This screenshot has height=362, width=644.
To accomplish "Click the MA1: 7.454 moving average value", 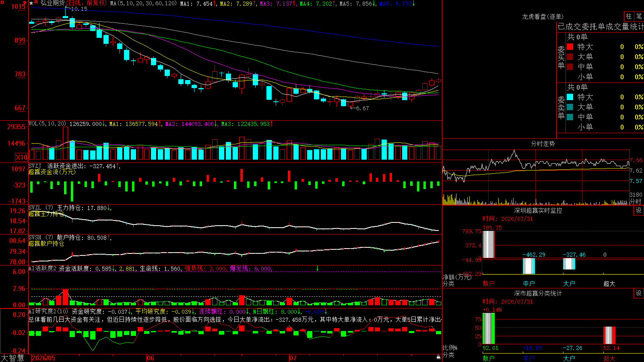I will pyautogui.click(x=198, y=3).
